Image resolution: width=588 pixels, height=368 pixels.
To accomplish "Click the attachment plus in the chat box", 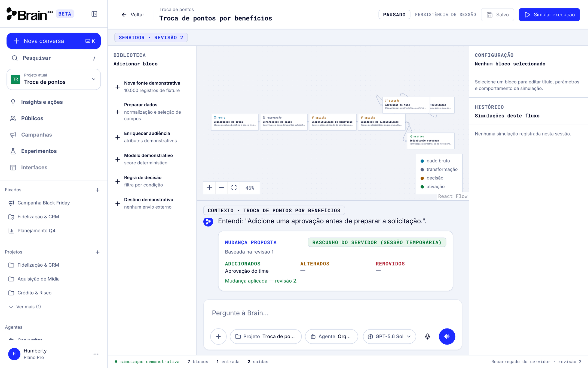I will 218,336.
